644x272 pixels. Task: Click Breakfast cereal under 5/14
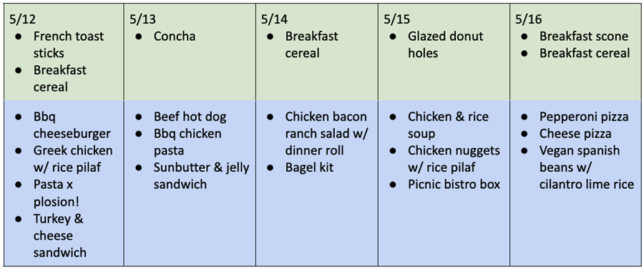312,45
